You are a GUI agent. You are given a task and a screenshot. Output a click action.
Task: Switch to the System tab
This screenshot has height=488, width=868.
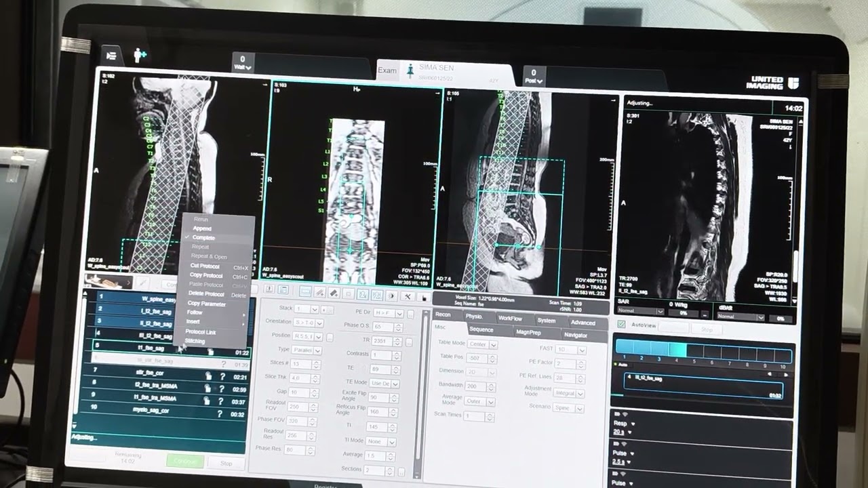tap(546, 321)
